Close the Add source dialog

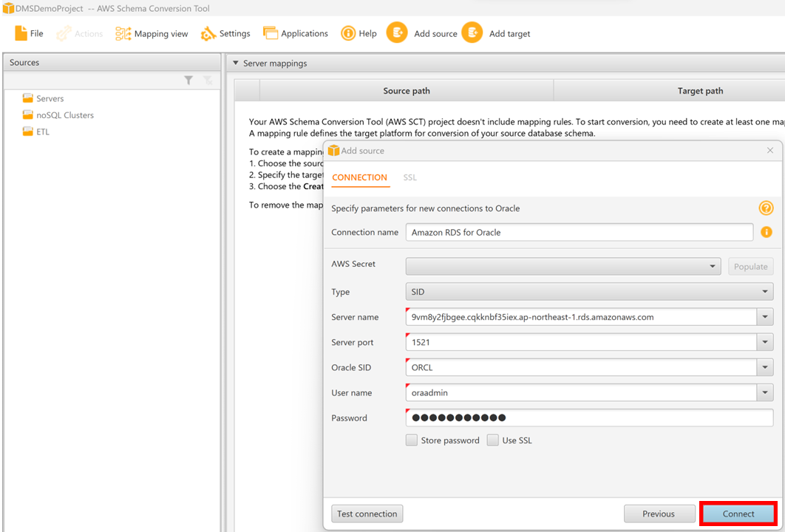point(770,150)
